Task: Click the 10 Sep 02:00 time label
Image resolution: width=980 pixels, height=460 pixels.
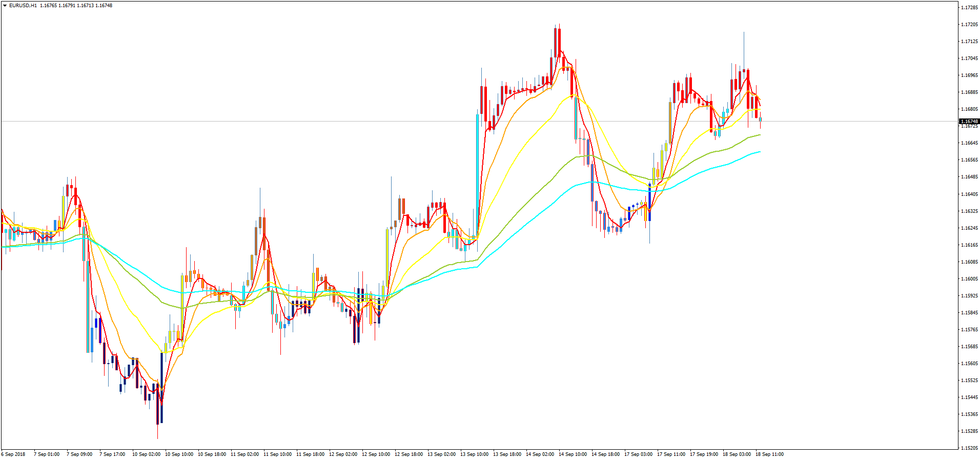Action: tap(147, 454)
